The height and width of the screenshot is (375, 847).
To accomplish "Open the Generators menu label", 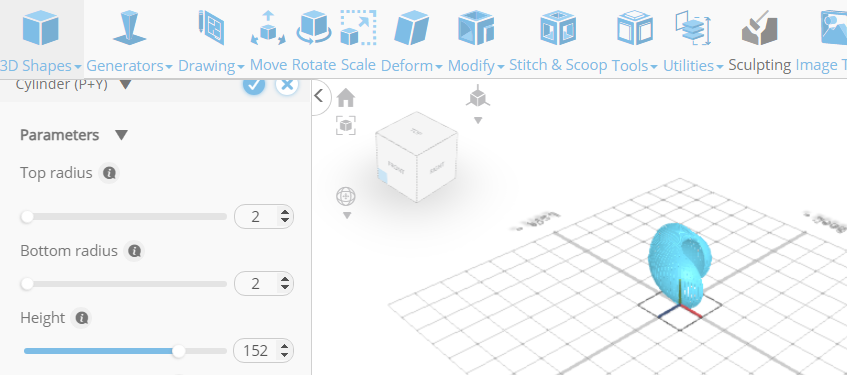I will (129, 66).
